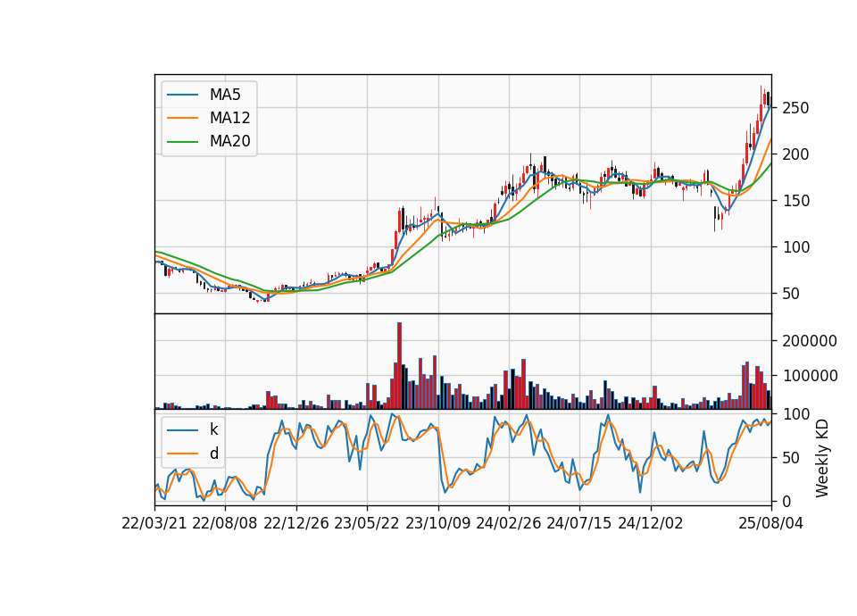This screenshot has height=616, width=857.
Task: Click the 24/07/15 date label
Action: click(x=578, y=523)
